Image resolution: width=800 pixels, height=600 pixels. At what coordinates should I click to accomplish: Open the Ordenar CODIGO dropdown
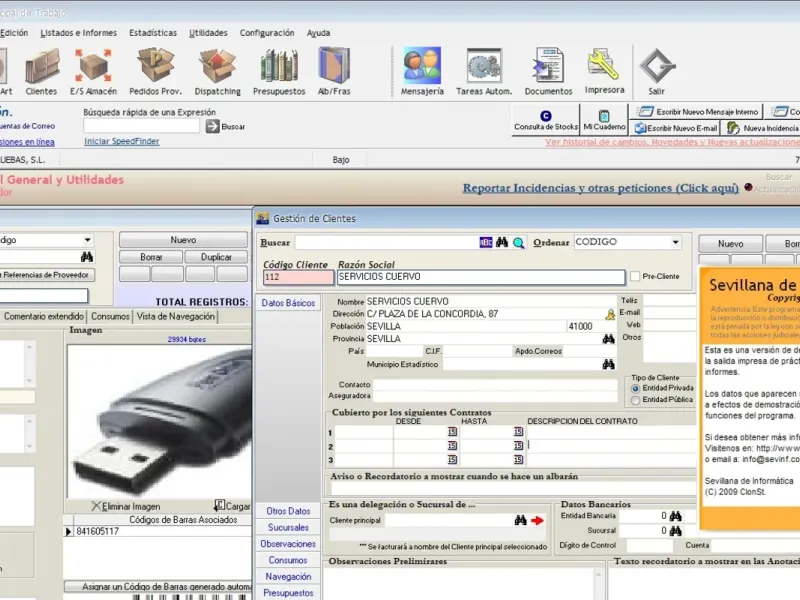(x=676, y=242)
